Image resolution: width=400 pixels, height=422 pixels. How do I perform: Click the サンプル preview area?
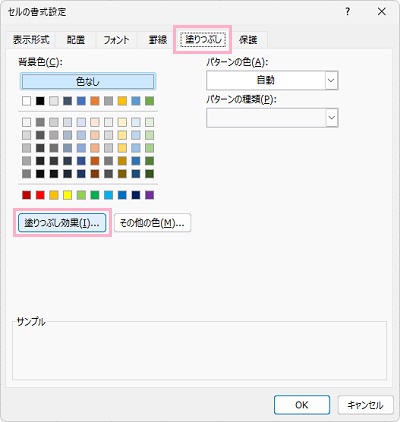point(199,352)
